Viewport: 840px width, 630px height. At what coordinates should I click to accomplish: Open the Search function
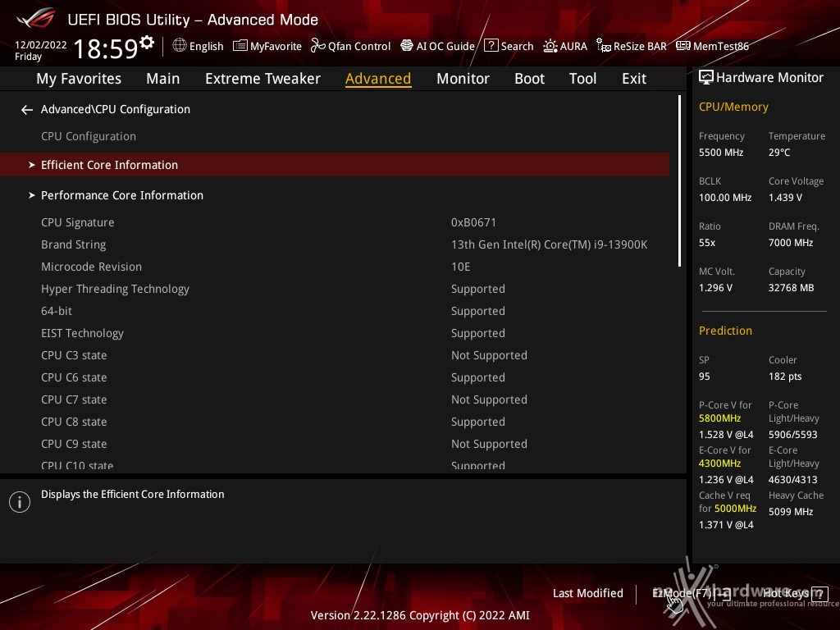pyautogui.click(x=509, y=46)
